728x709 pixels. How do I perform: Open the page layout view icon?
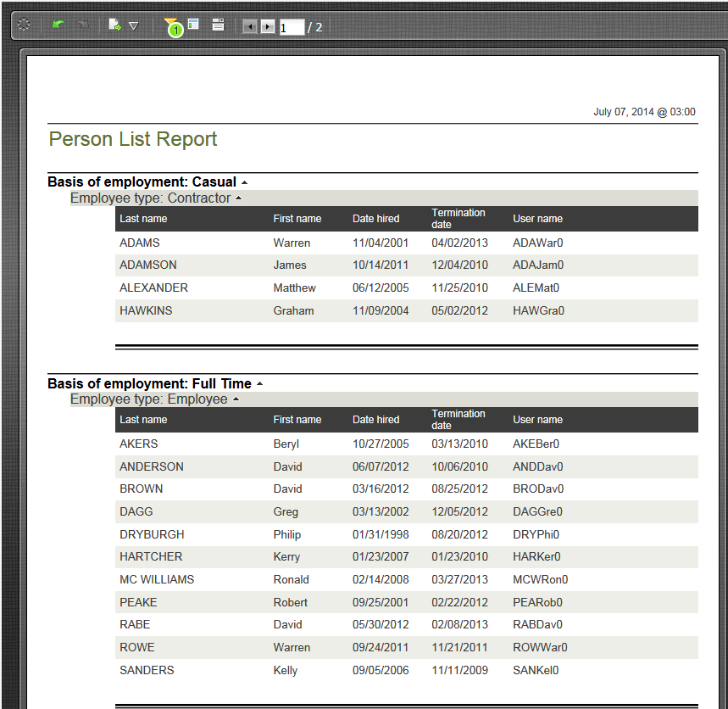coord(218,25)
